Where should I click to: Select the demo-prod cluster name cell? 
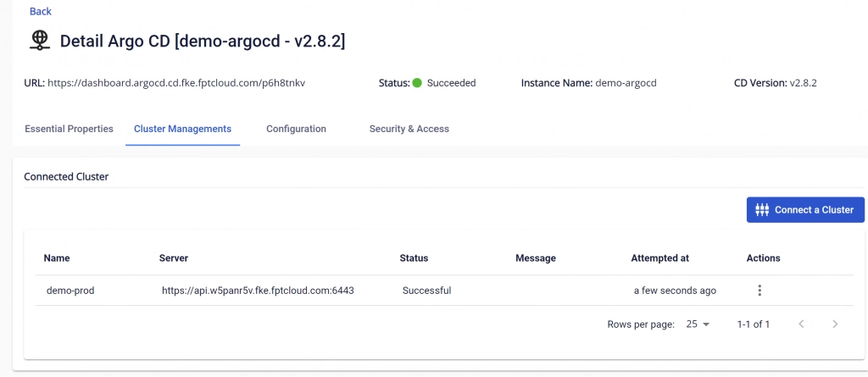70,291
